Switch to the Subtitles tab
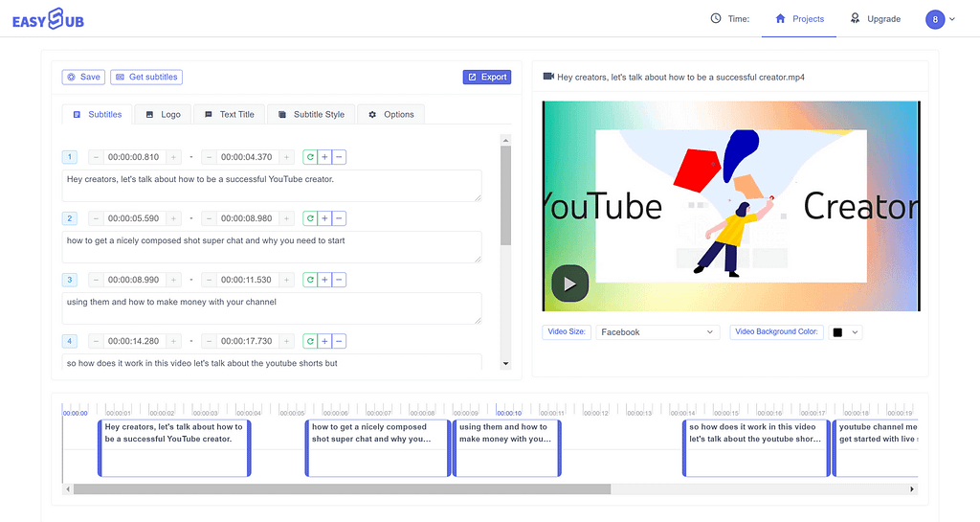 (98, 114)
